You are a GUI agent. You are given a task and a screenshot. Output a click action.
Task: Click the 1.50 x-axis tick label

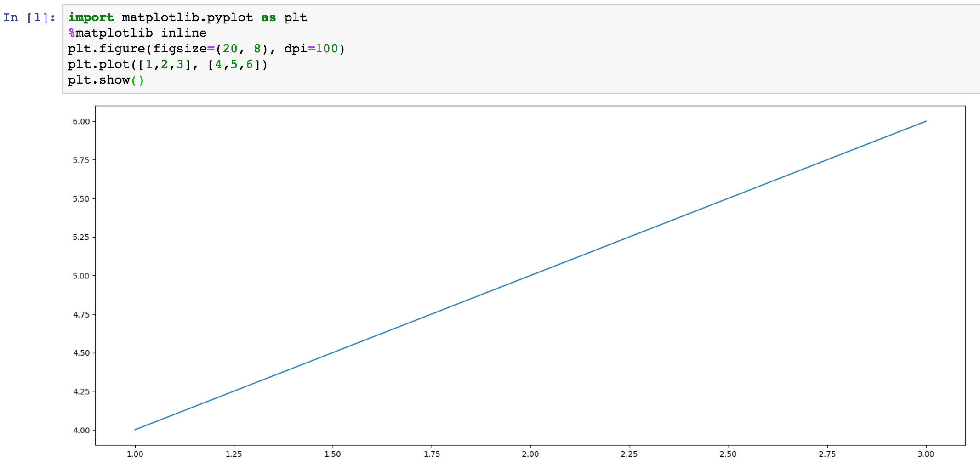(332, 454)
